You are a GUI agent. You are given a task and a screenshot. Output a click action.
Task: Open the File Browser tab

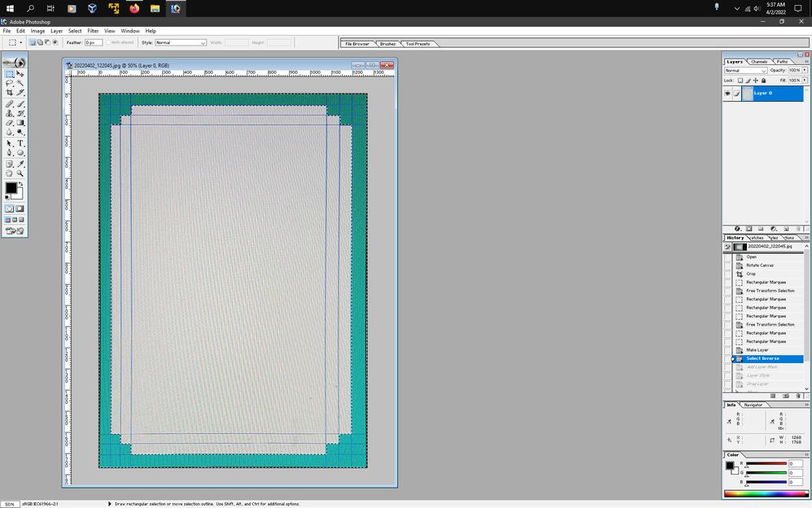pos(357,44)
